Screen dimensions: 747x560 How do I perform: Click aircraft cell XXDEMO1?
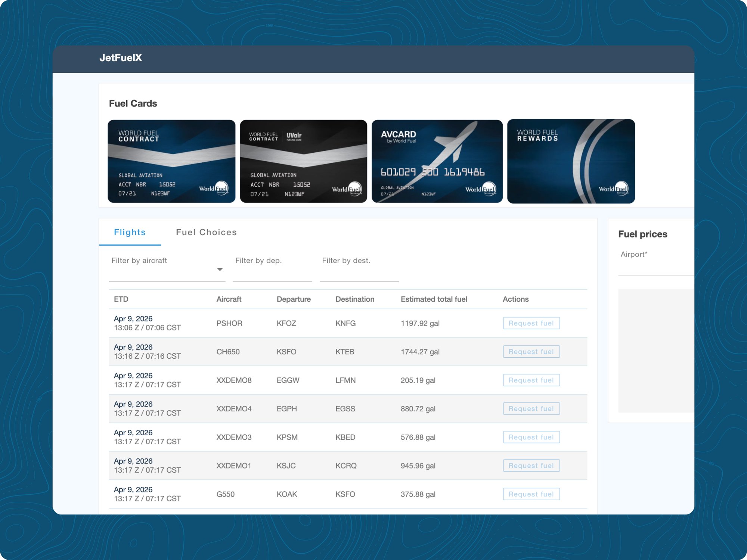point(234,466)
